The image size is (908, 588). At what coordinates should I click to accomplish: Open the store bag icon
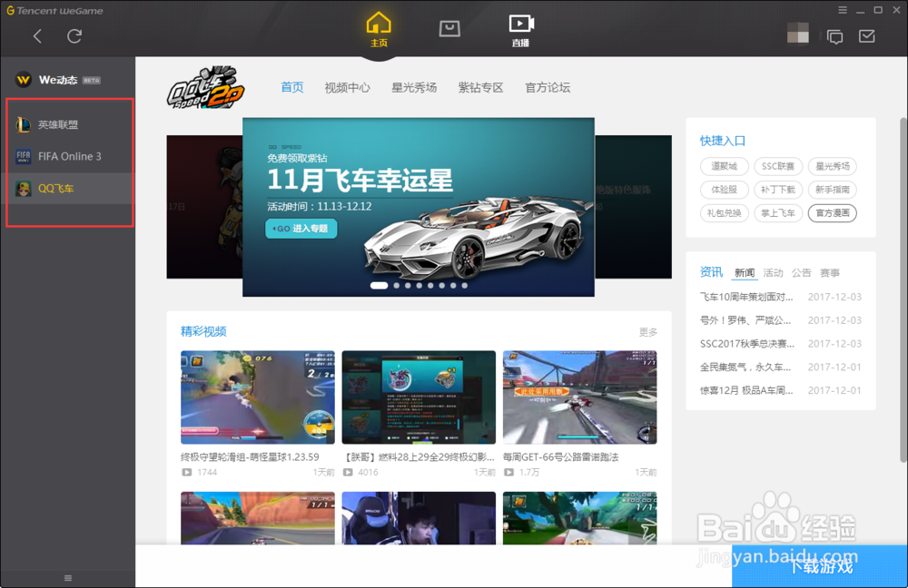pyautogui.click(x=449, y=28)
